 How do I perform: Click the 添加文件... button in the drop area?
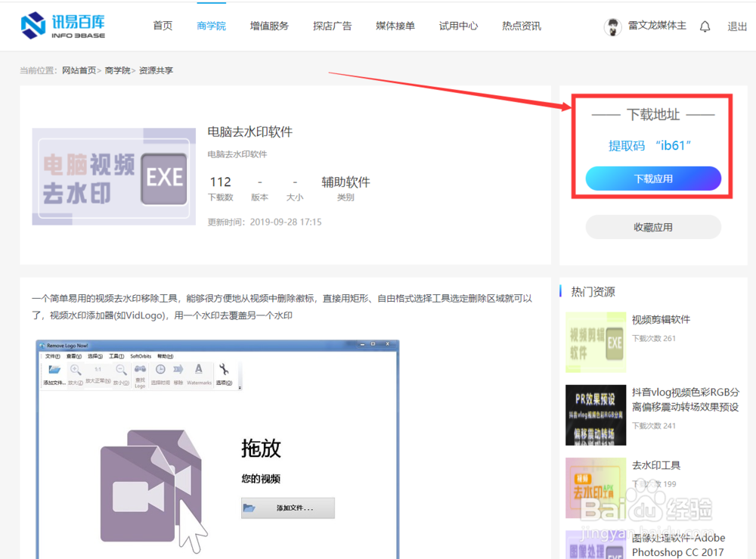(x=288, y=508)
